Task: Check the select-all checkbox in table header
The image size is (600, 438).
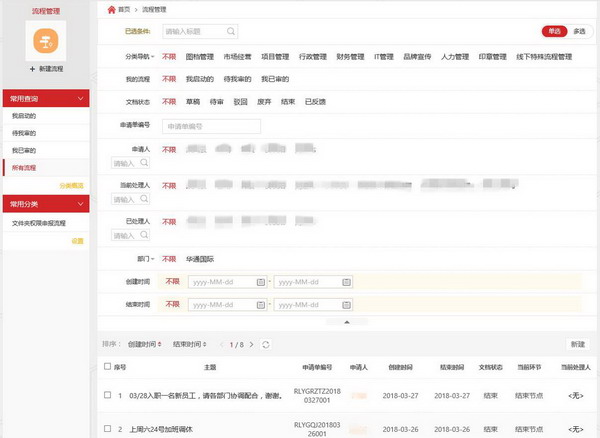Action: tap(107, 367)
